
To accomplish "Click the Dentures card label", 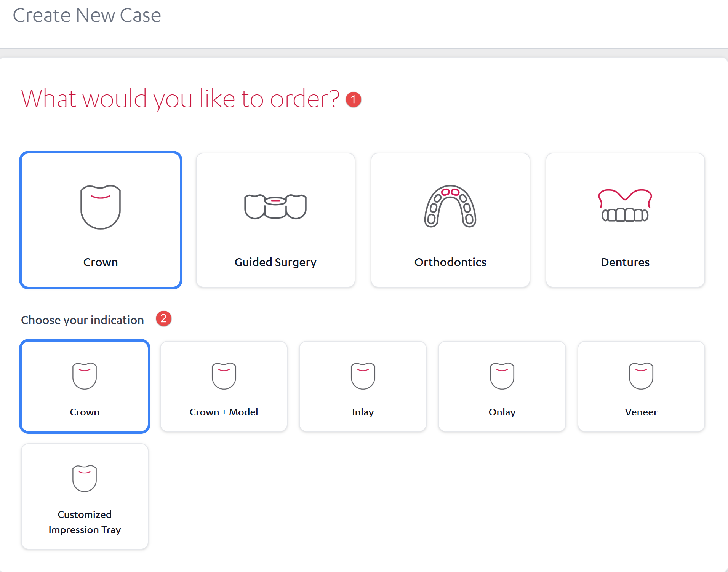I will click(x=625, y=262).
